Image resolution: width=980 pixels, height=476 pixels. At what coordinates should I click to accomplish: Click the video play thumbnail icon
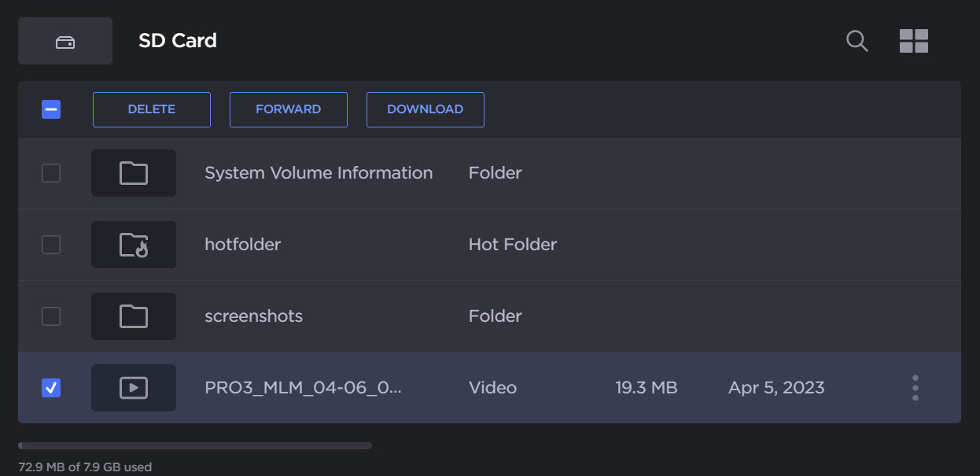[x=134, y=388]
